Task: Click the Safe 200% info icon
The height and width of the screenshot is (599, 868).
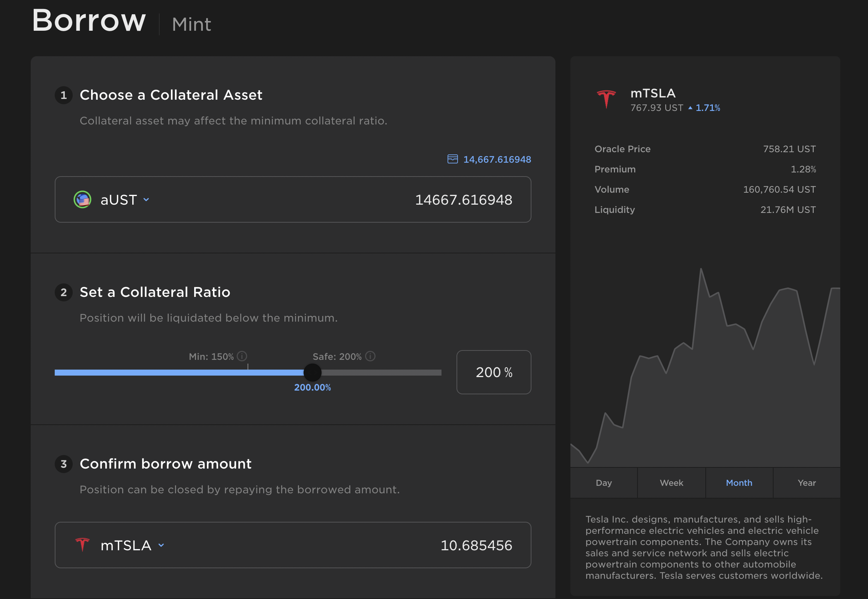Action: [x=370, y=356]
